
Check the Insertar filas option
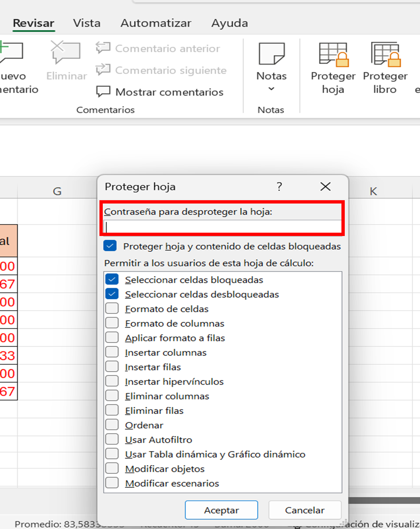click(x=112, y=367)
